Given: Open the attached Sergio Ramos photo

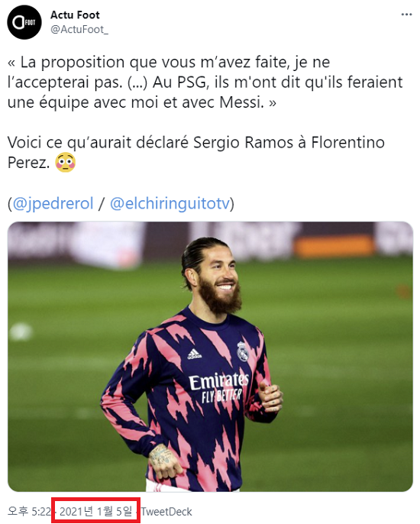Looking at the screenshot, I should point(210,356).
